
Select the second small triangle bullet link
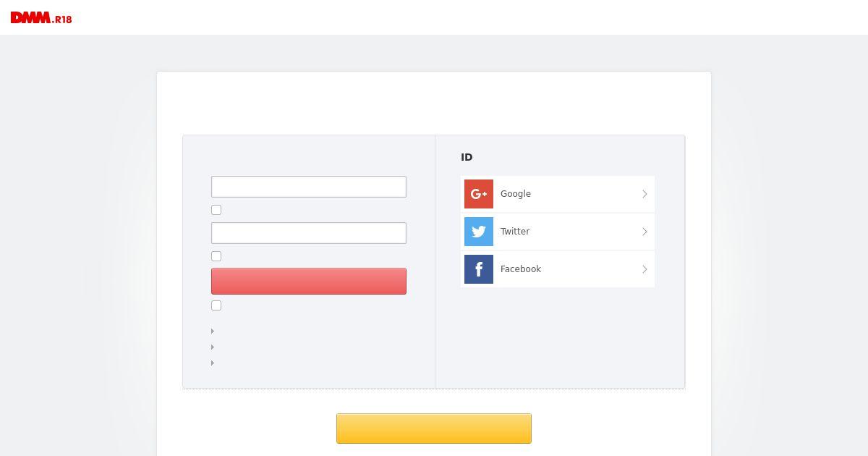(x=213, y=347)
